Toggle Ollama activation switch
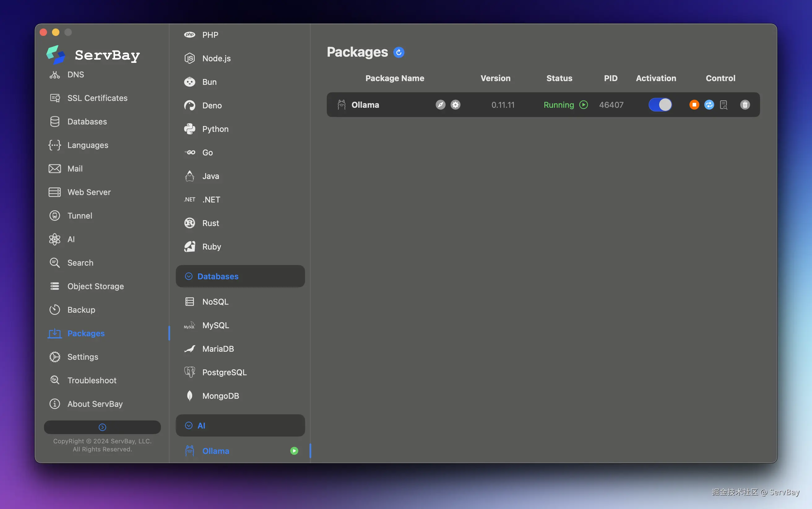The image size is (812, 509). (x=660, y=105)
